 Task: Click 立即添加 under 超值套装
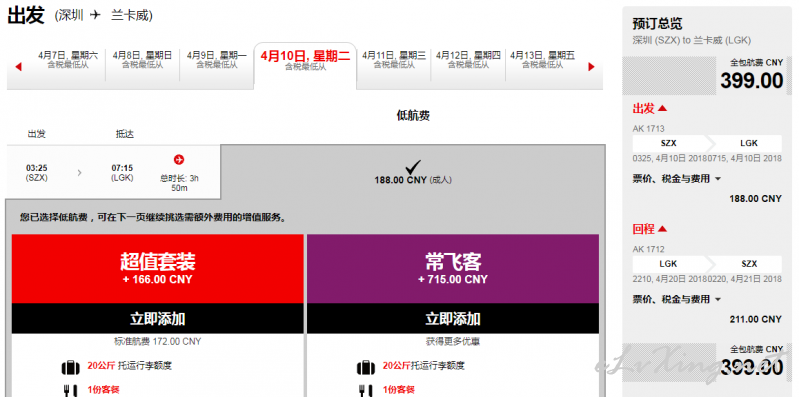click(x=157, y=319)
